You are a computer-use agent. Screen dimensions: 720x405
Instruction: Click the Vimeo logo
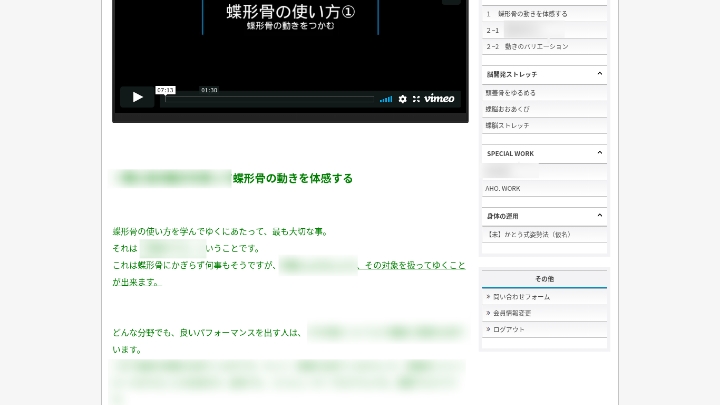(439, 99)
